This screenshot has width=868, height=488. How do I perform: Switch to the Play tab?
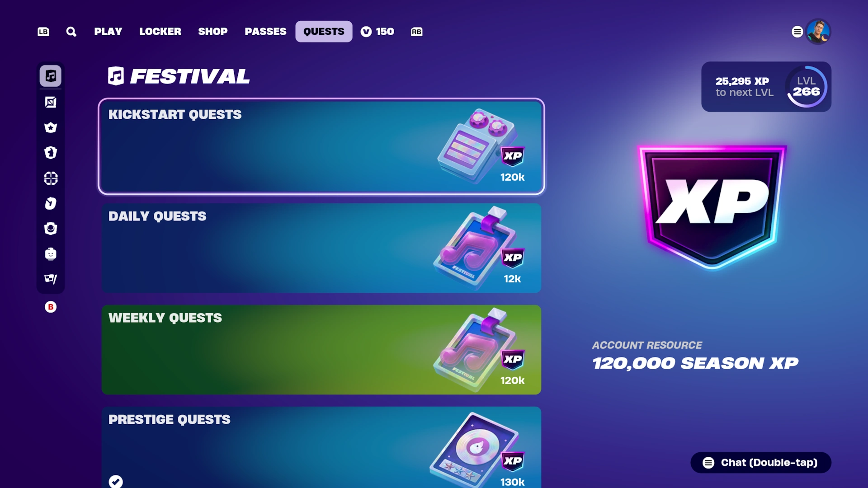[x=108, y=32]
